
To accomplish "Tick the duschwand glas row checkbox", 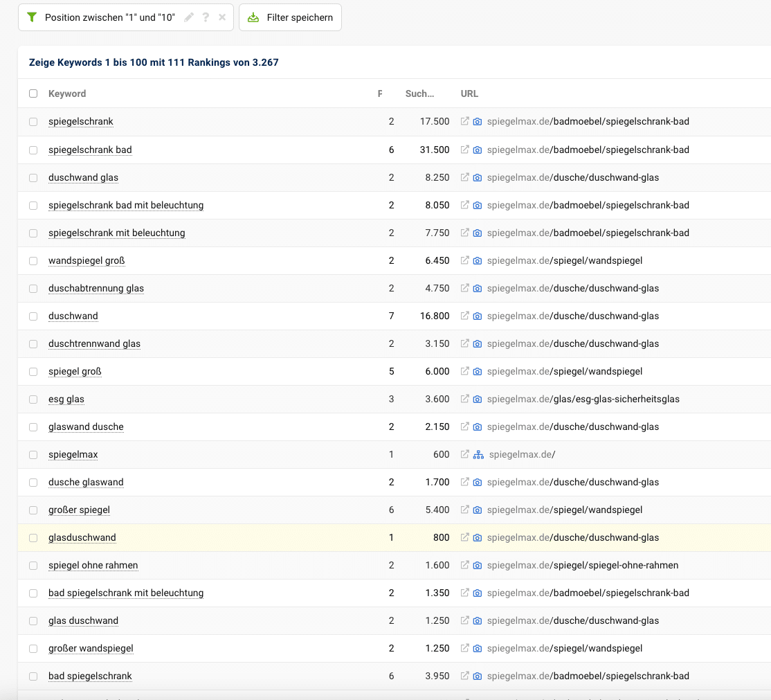I will click(33, 177).
